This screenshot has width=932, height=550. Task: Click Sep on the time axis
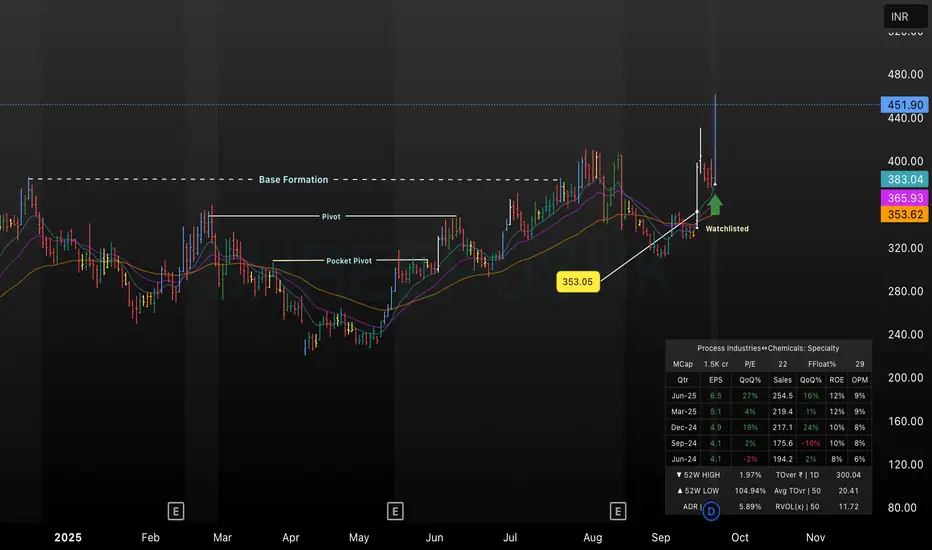click(x=660, y=538)
